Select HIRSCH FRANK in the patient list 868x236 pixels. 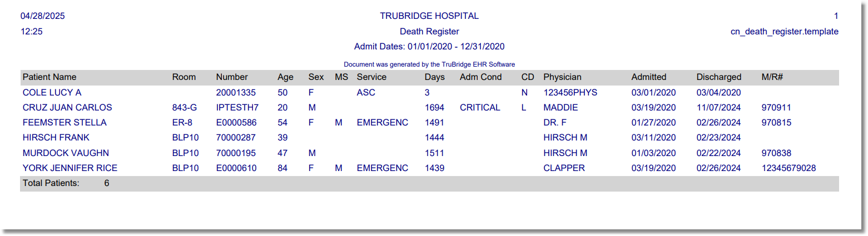pyautogui.click(x=56, y=138)
